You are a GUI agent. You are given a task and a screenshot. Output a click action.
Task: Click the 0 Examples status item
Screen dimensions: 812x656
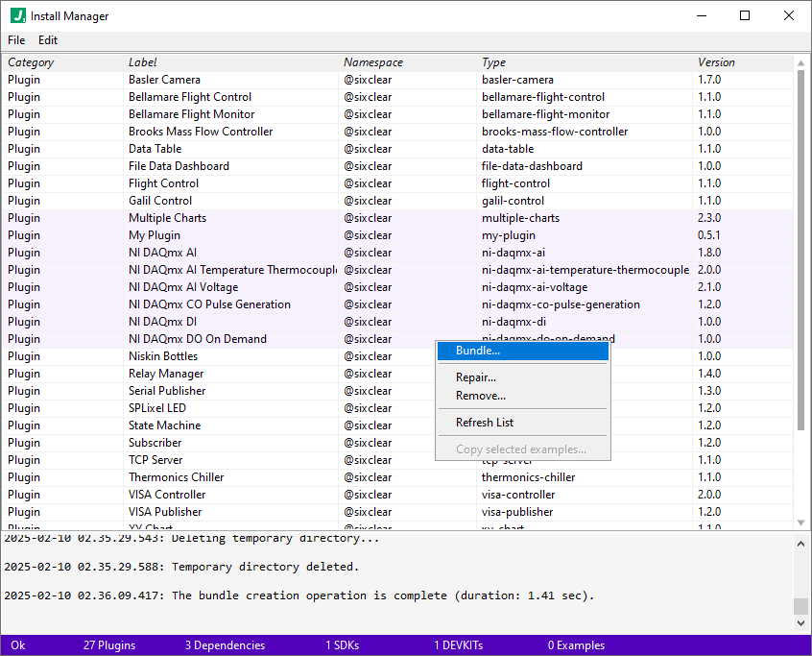coord(576,645)
